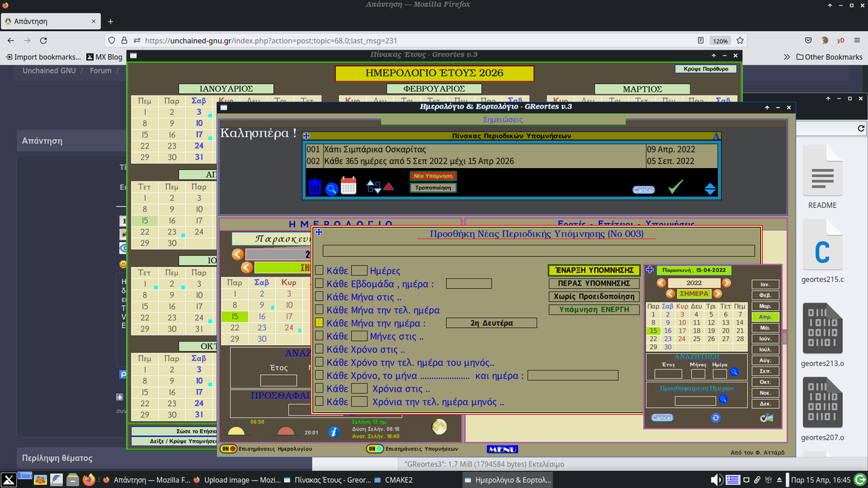Select Δεκ. in the date picker month list

pyautogui.click(x=766, y=404)
